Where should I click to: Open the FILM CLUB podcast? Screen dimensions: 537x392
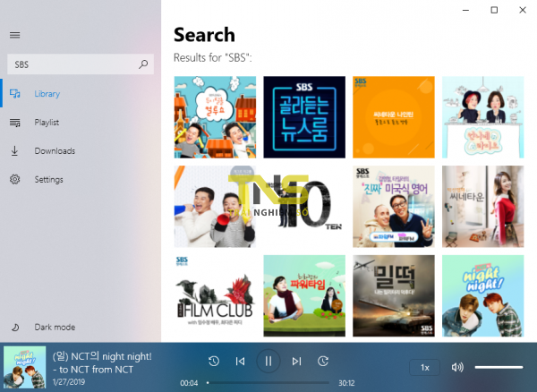(215, 296)
